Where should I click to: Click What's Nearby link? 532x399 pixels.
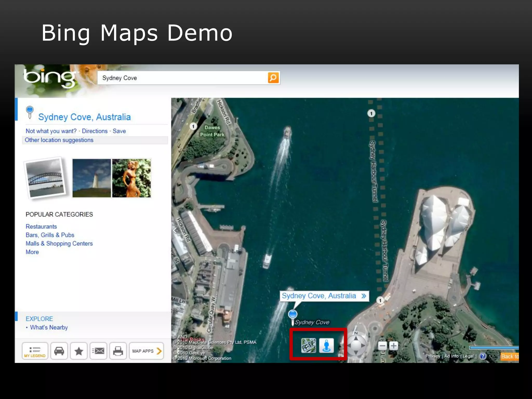(49, 327)
